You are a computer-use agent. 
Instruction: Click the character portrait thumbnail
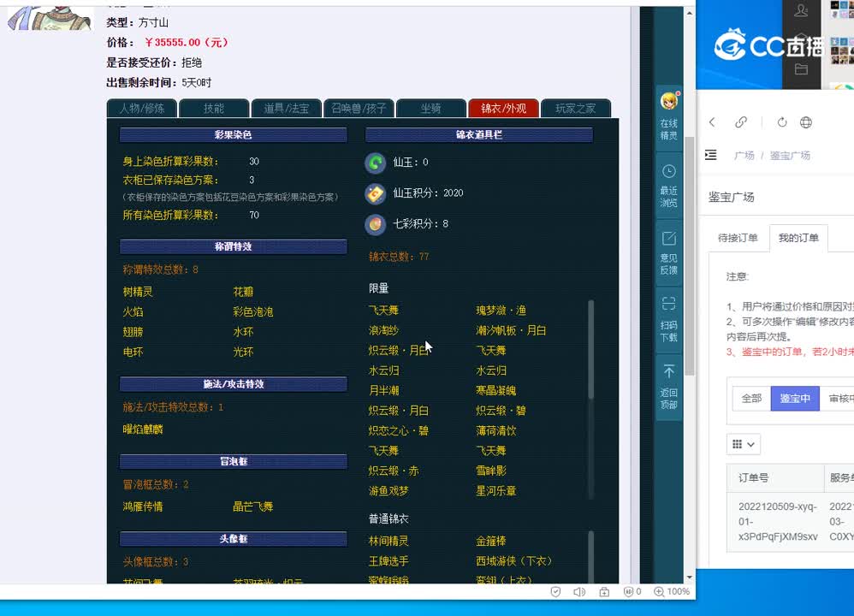[x=49, y=17]
